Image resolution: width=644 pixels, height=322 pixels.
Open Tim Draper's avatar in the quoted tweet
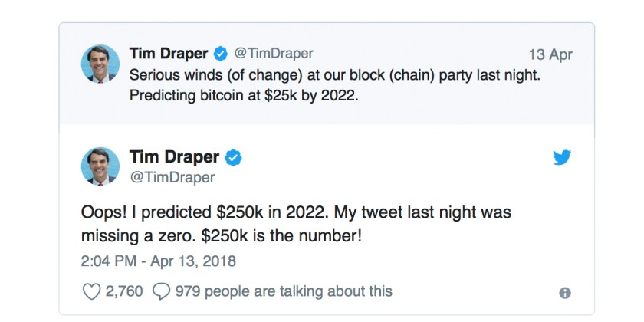point(100,64)
